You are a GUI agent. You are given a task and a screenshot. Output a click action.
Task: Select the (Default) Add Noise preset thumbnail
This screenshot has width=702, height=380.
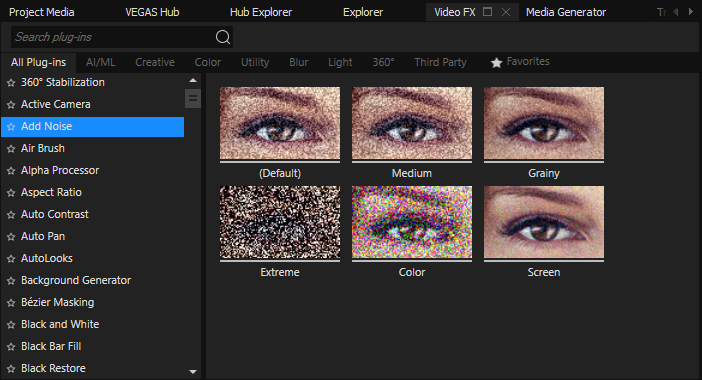pyautogui.click(x=280, y=124)
